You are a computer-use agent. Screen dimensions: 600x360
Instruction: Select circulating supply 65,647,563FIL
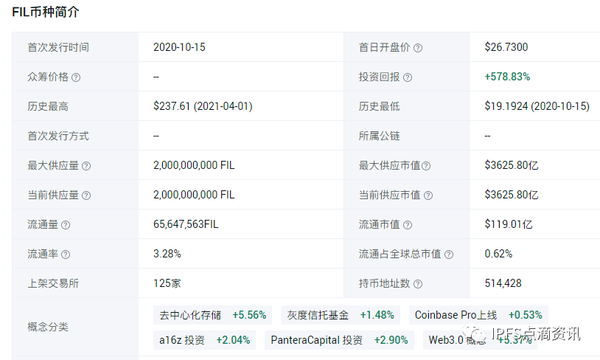[186, 224]
